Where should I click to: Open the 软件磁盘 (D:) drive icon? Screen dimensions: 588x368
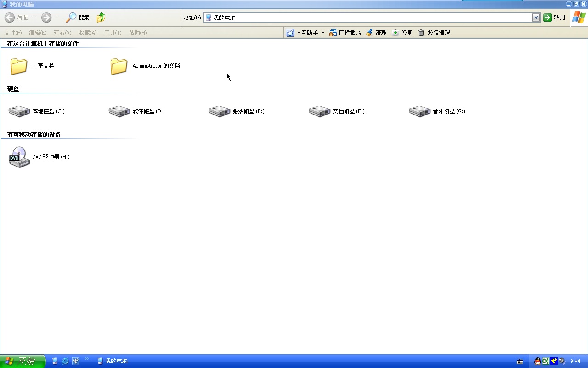click(x=119, y=111)
